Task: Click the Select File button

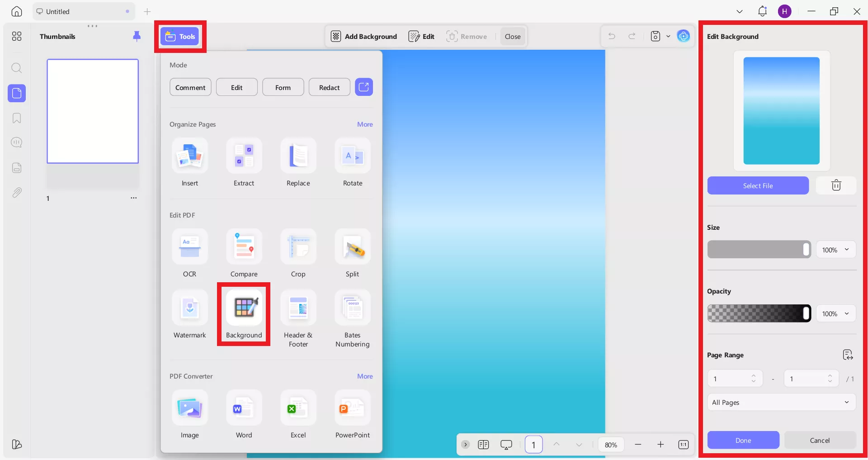Action: (758, 185)
